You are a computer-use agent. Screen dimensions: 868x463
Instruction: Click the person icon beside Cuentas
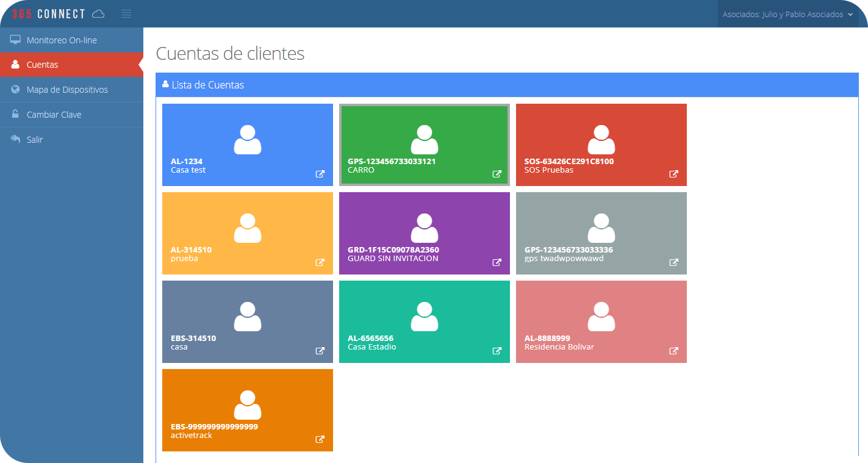point(15,64)
